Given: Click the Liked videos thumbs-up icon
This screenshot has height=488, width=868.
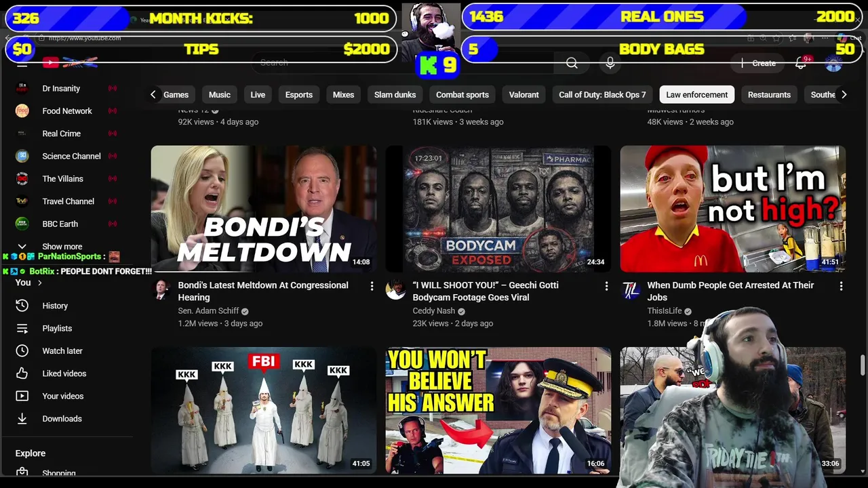Looking at the screenshot, I should tap(22, 373).
